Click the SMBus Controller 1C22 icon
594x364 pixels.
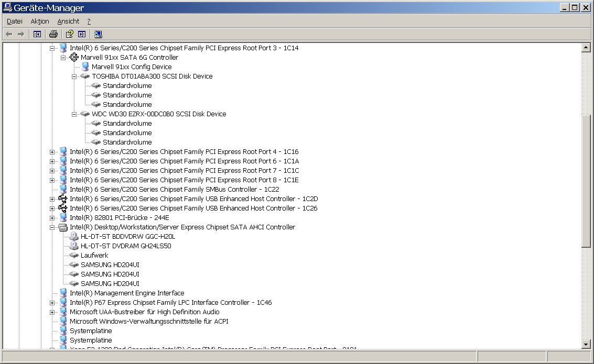pos(63,189)
